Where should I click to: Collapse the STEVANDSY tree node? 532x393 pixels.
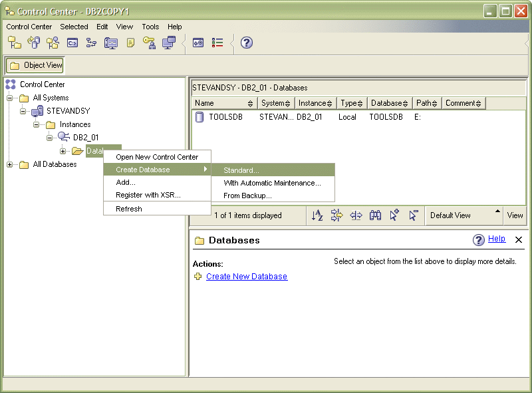coord(23,111)
